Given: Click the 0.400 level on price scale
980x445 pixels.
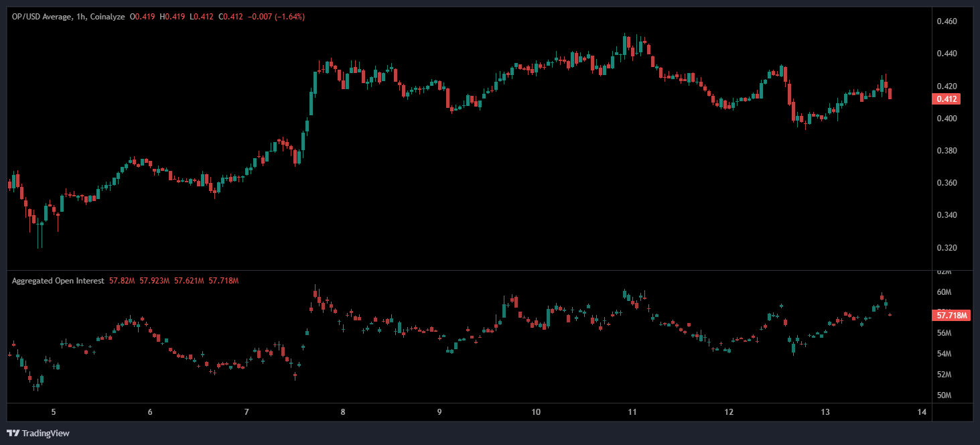Looking at the screenshot, I should tap(946, 119).
